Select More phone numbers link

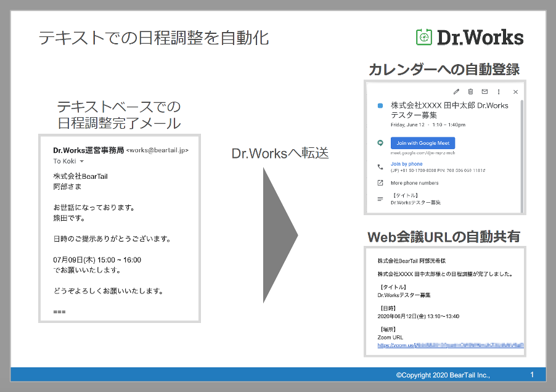[414, 183]
